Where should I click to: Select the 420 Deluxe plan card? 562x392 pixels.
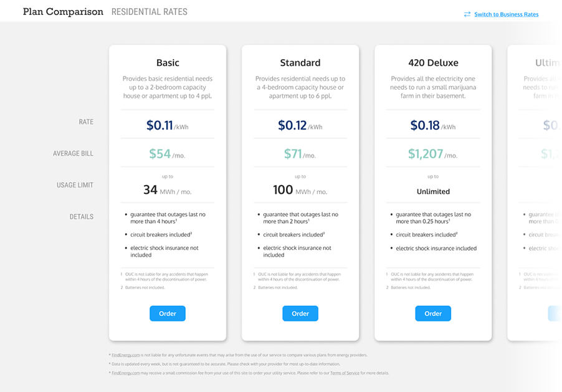click(x=432, y=62)
